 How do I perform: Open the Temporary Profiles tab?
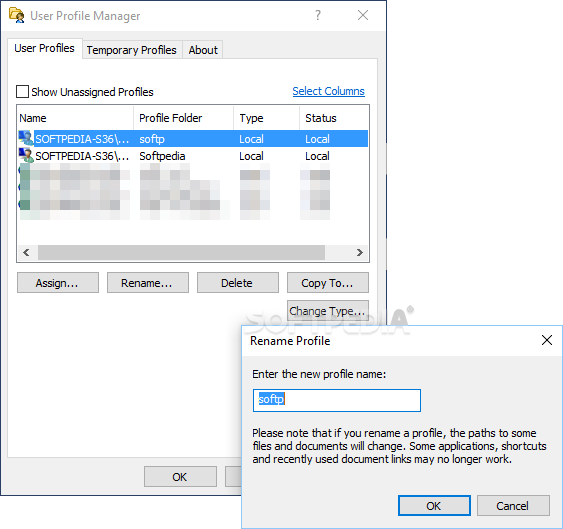[x=132, y=50]
